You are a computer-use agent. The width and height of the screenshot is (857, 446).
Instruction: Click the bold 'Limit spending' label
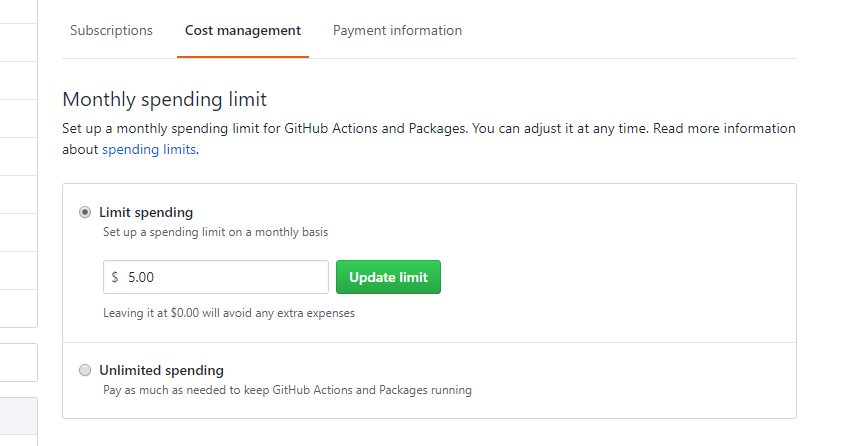146,212
